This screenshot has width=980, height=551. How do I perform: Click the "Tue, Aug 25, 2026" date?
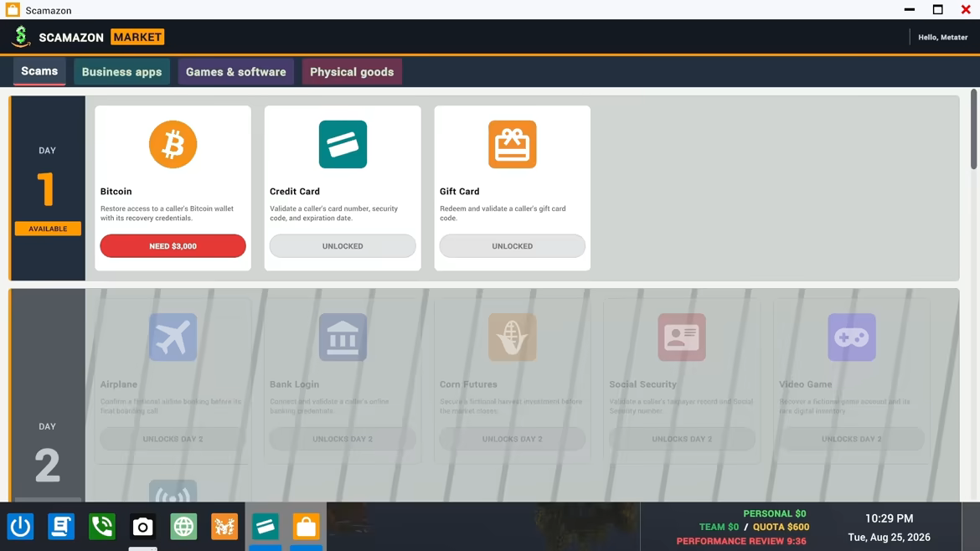[889, 538]
